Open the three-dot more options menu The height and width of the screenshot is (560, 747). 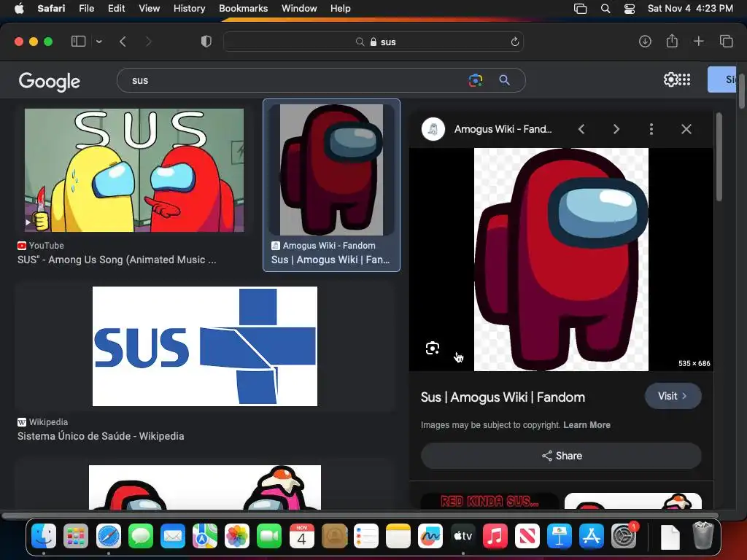651,129
